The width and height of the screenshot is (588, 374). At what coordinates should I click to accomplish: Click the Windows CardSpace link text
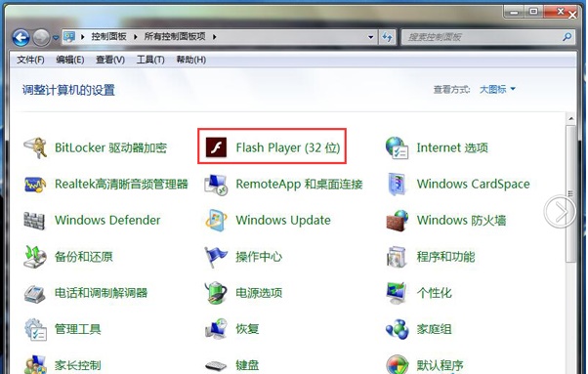click(x=474, y=184)
